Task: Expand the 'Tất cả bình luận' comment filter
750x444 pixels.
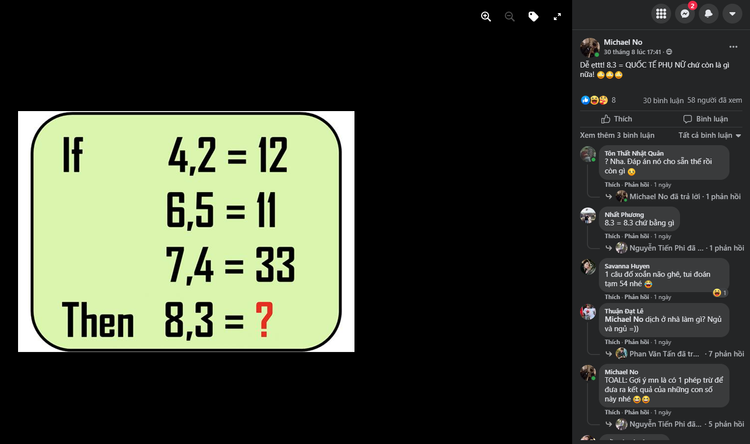Action: [710, 134]
